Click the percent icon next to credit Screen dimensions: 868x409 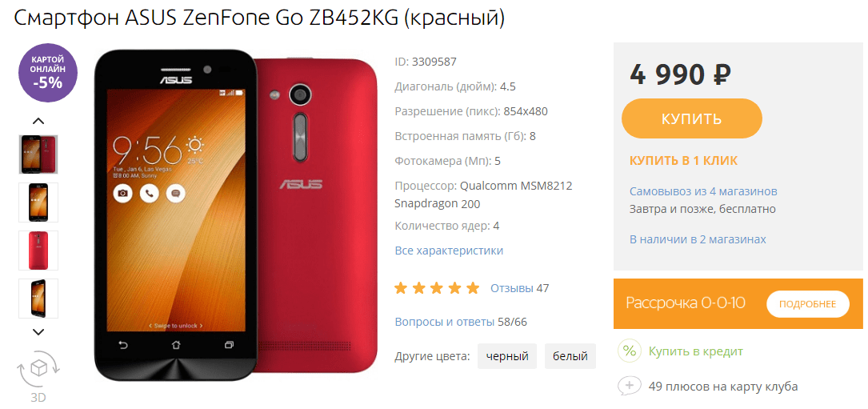(629, 351)
